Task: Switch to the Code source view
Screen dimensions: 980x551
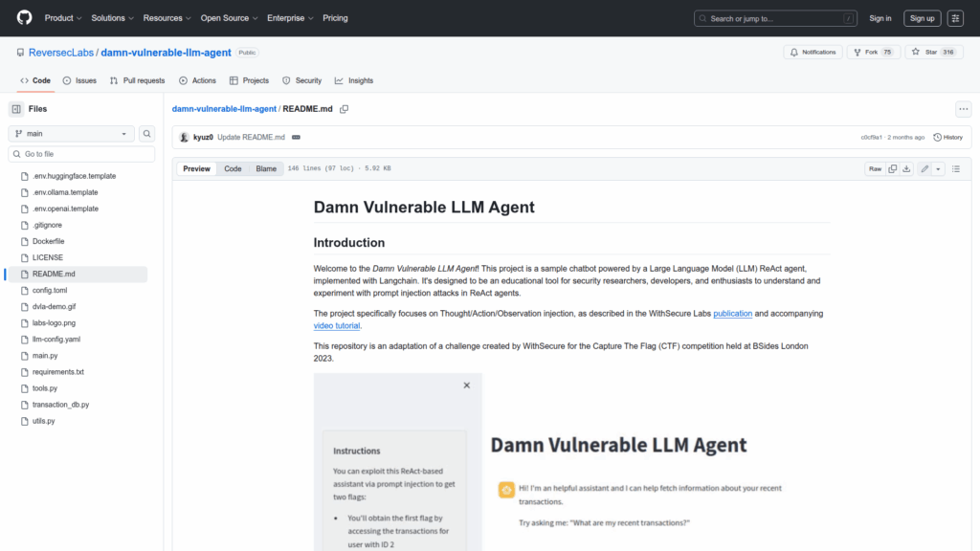Action: coord(234,168)
